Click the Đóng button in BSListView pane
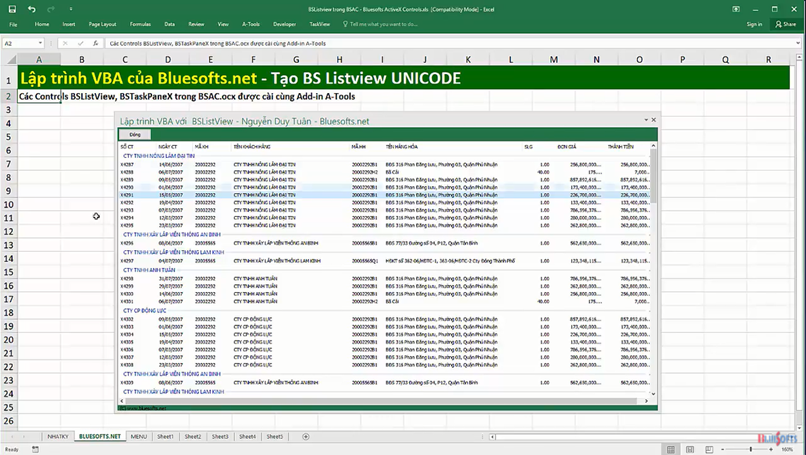This screenshot has width=806, height=455. 135,135
